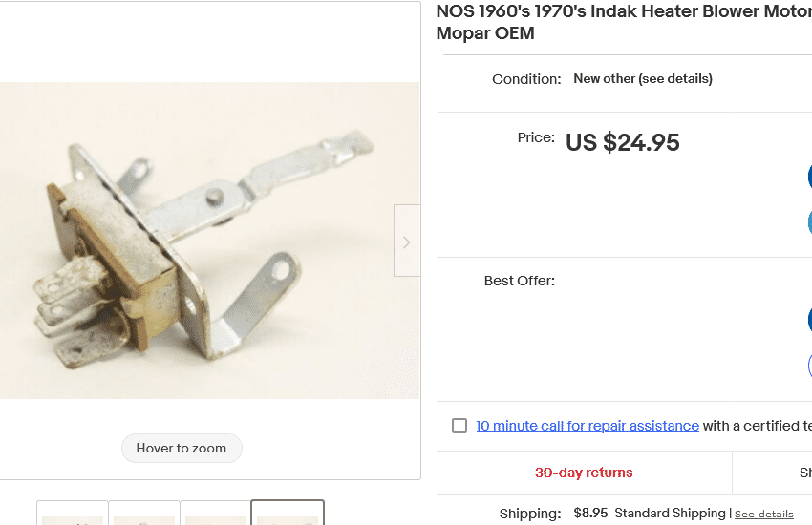Click the dark blue button right of the price

click(809, 177)
